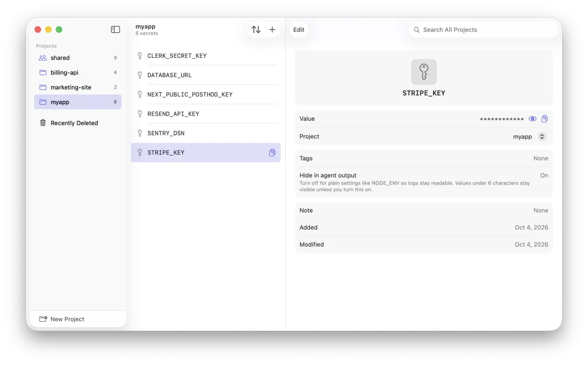Open the marketing-site project
Screen dimensions: 588x365
click(78, 87)
